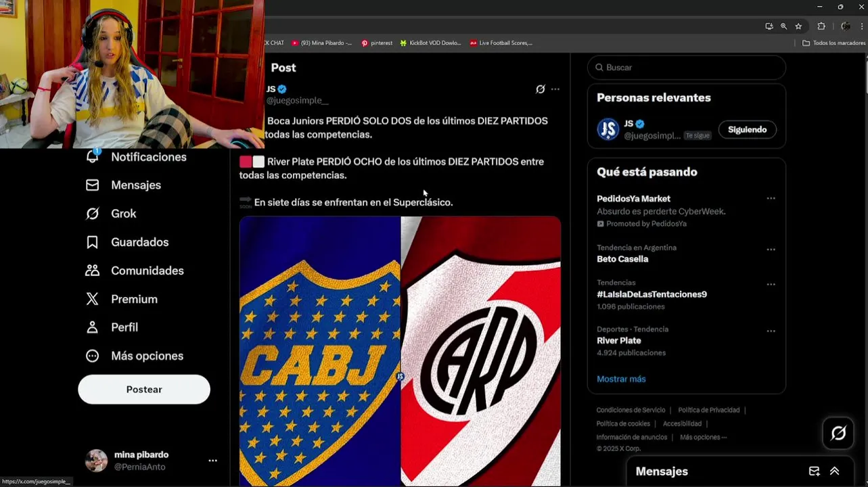Open Información de anuncios link
The height and width of the screenshot is (487, 868).
point(632,438)
